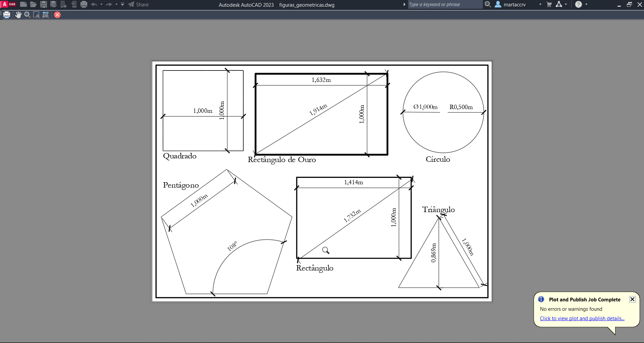
Task: Click the Save As icon
Action: [53, 4]
